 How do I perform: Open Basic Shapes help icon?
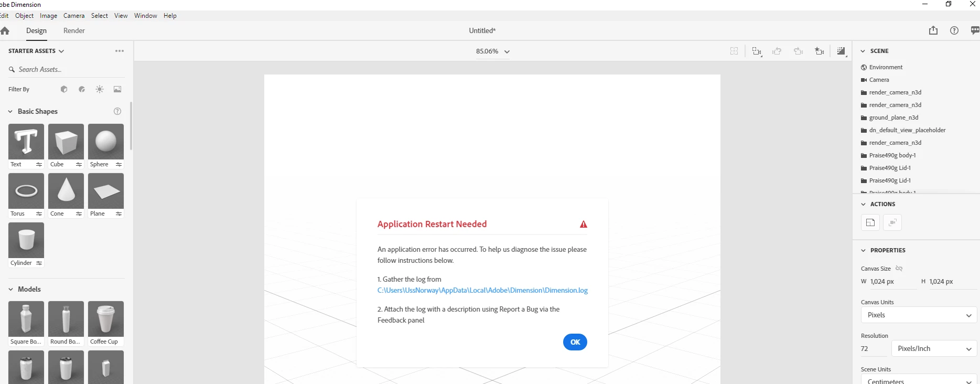(117, 111)
